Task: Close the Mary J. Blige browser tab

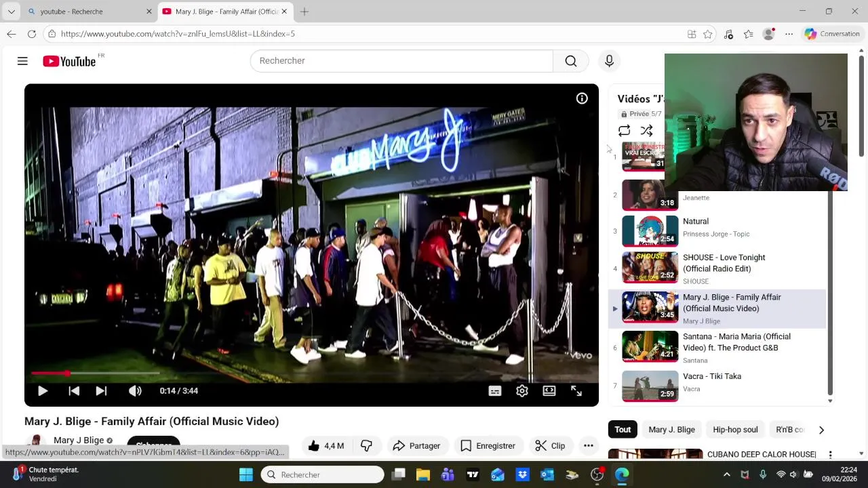Action: [x=284, y=12]
